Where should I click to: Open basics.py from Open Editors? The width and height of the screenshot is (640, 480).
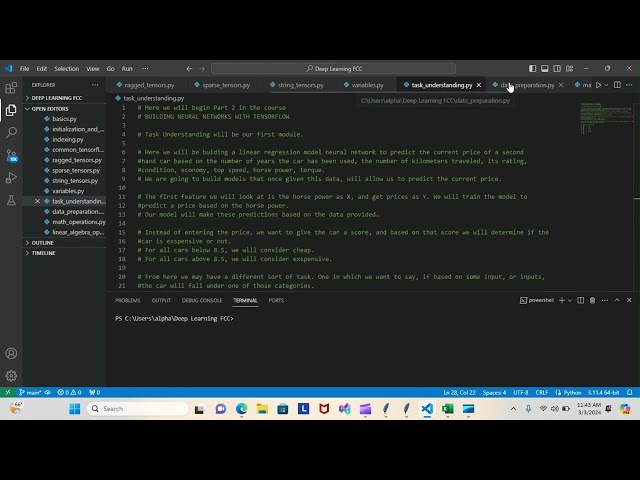tap(64, 119)
